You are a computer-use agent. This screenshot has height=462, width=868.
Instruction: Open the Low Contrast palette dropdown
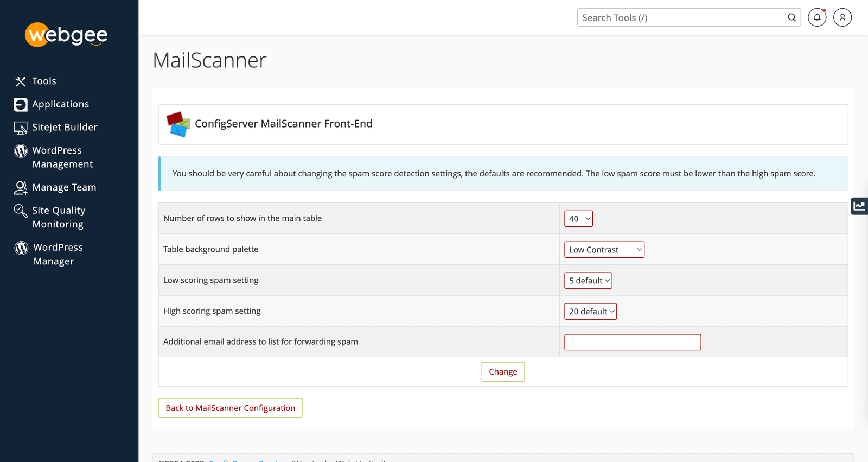tap(604, 250)
